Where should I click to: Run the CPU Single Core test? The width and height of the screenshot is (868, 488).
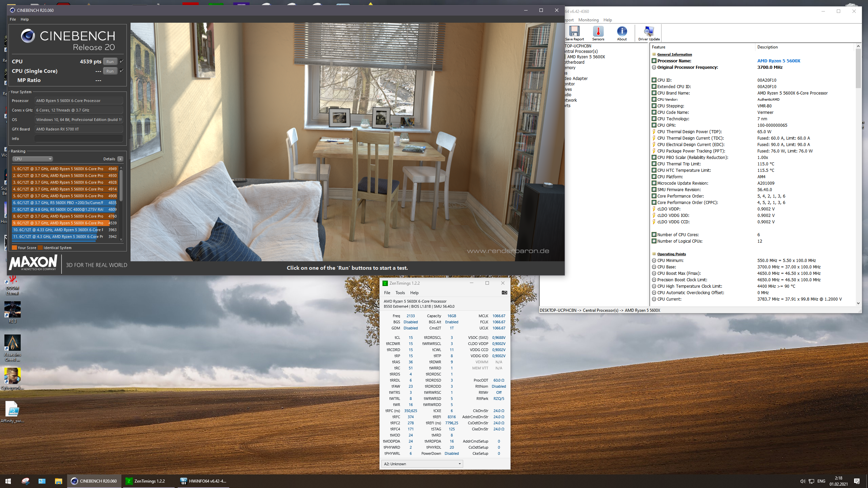click(x=110, y=71)
